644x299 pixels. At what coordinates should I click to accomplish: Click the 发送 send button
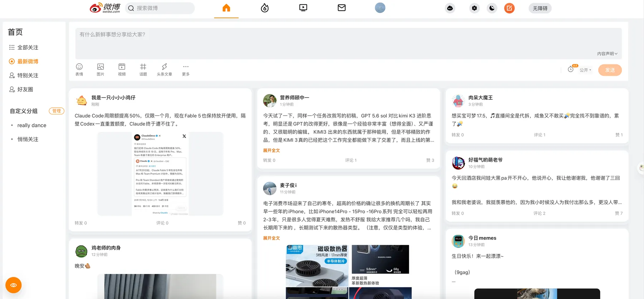coord(610,70)
